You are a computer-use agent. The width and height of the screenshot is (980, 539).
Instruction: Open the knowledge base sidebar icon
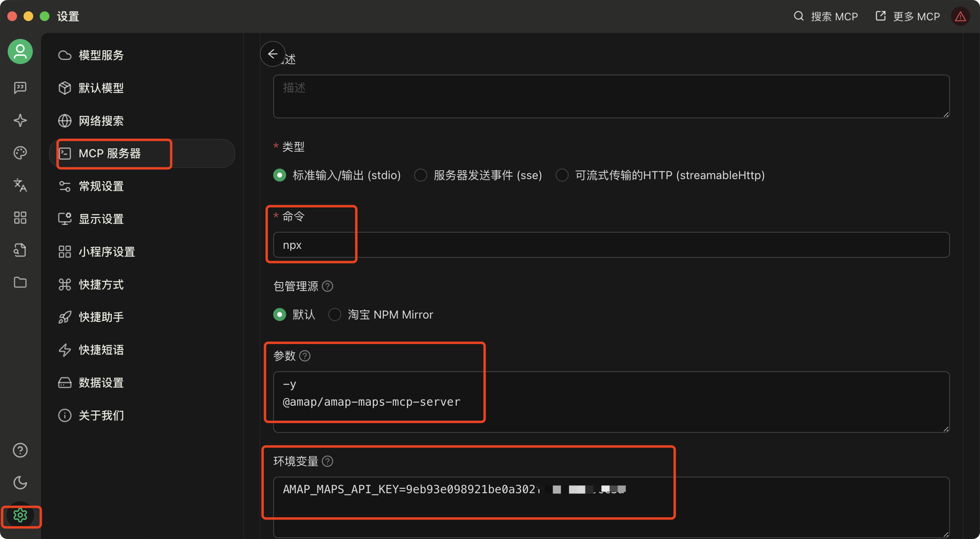tap(20, 250)
